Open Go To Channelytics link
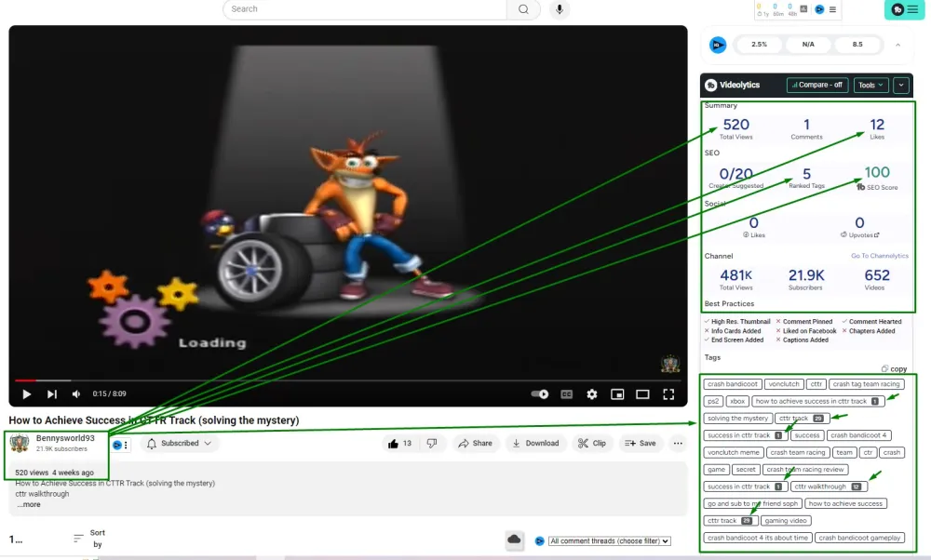The width and height of the screenshot is (931, 560). (x=880, y=256)
